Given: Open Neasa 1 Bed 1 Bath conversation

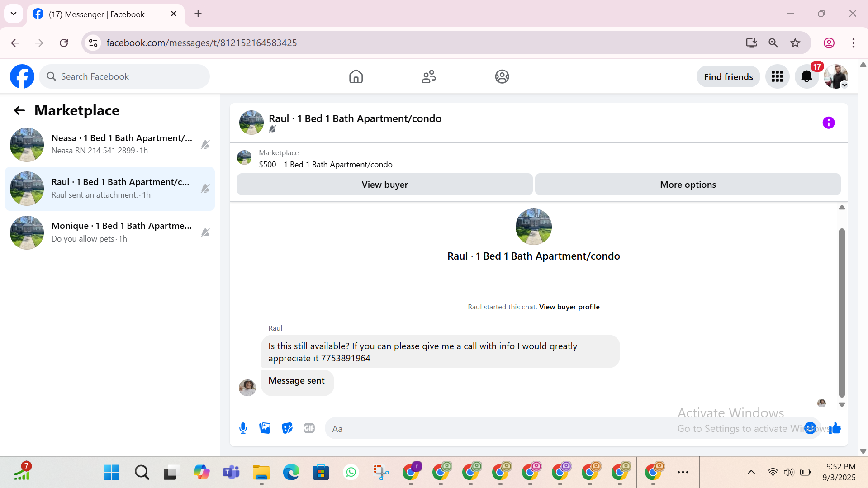Looking at the screenshot, I should (x=110, y=145).
